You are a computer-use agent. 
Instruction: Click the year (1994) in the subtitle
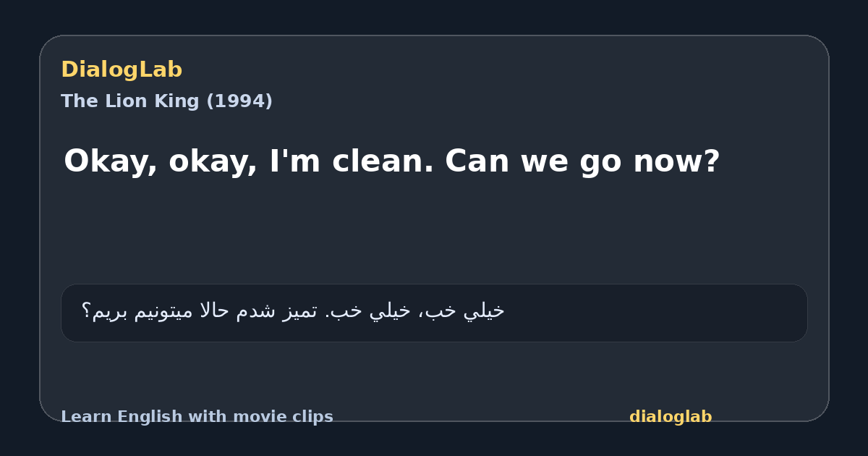(x=239, y=101)
